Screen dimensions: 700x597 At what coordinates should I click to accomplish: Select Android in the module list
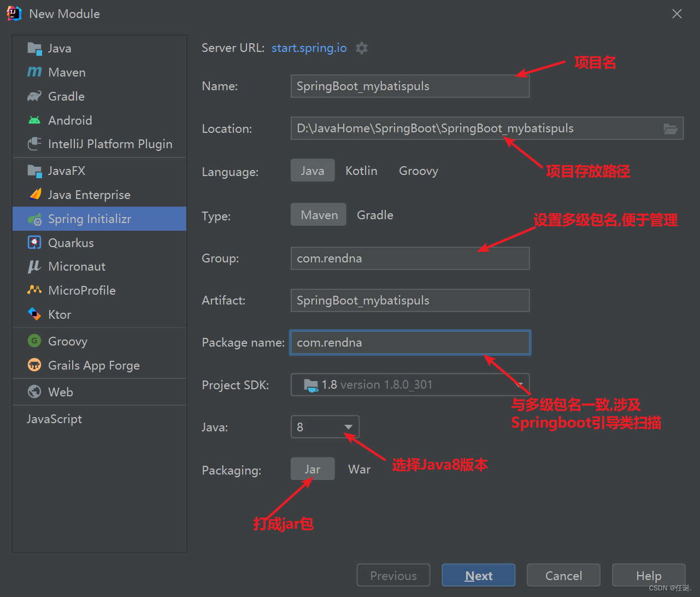click(99, 120)
